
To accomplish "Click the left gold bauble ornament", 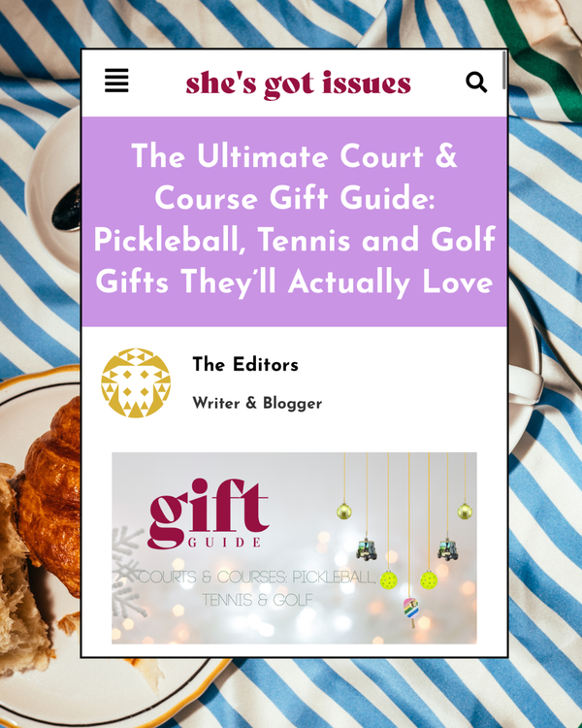I will click(344, 512).
